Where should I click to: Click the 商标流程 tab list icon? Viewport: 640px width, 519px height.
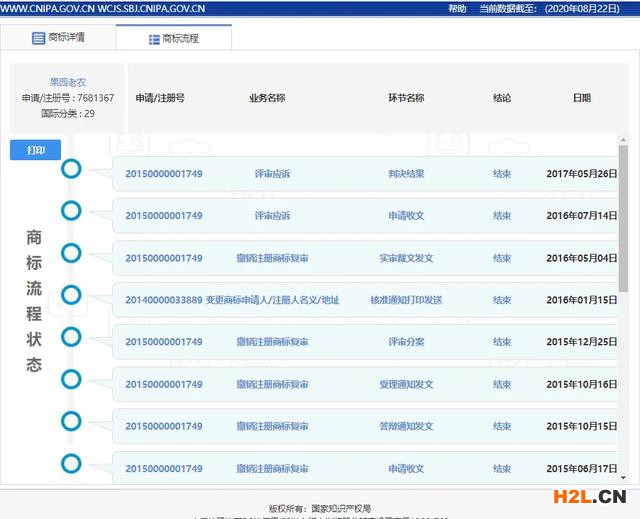point(153,38)
